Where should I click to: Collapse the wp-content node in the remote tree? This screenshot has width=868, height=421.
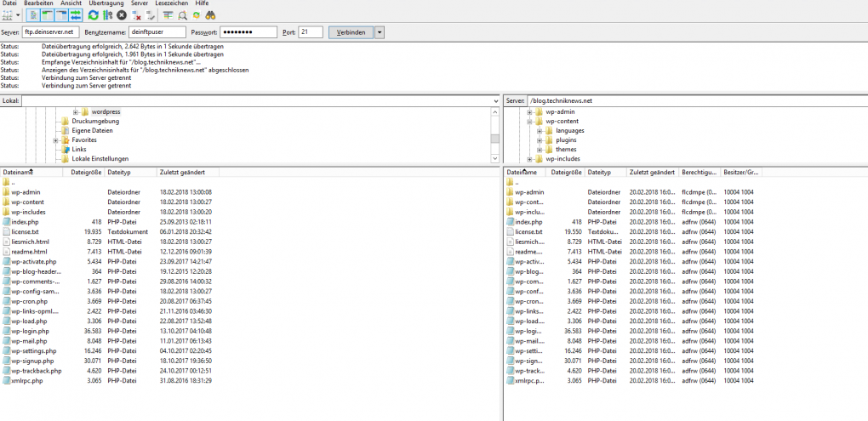point(530,121)
